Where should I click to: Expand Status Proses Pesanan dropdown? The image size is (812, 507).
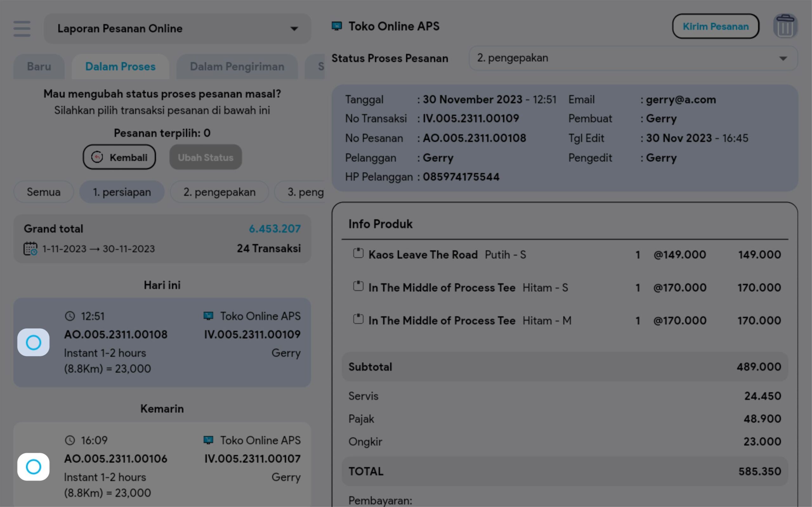tap(633, 58)
